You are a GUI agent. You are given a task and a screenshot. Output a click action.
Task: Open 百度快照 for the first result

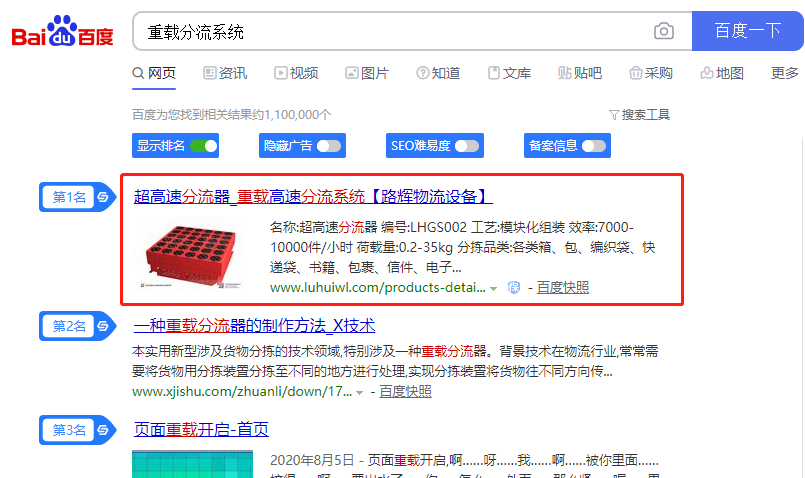[563, 288]
